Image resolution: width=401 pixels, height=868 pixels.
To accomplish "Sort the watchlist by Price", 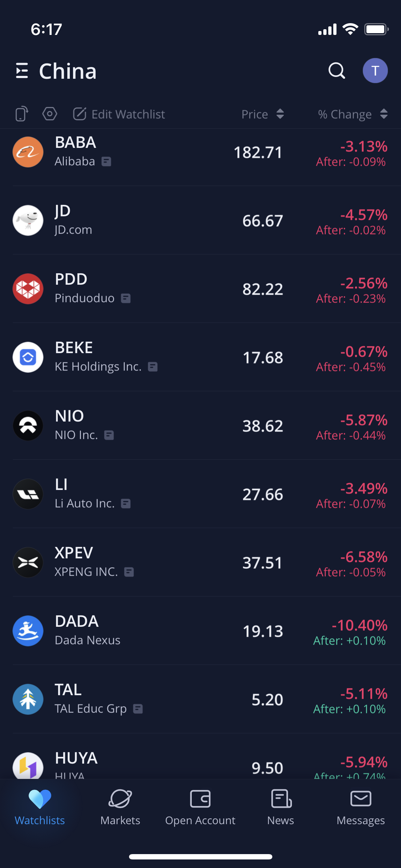I will 263,114.
